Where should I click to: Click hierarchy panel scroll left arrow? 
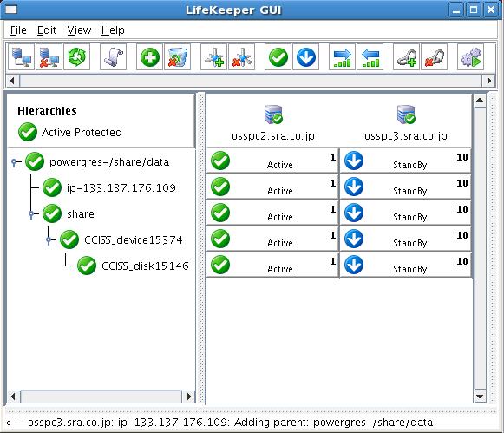[13, 397]
